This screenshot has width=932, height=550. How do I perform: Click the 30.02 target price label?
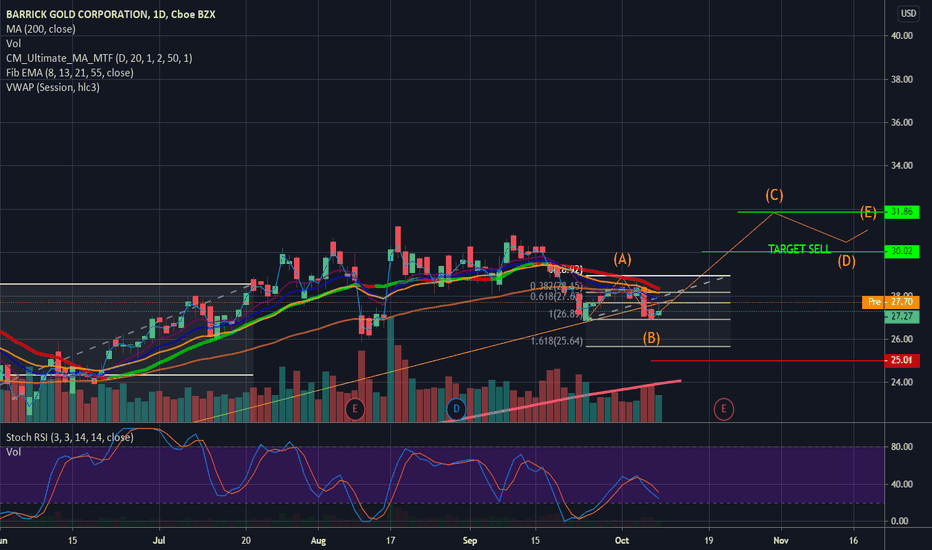pyautogui.click(x=902, y=252)
